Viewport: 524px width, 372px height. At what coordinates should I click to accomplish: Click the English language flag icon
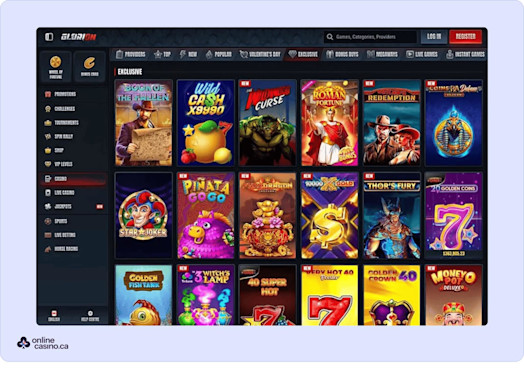point(54,313)
